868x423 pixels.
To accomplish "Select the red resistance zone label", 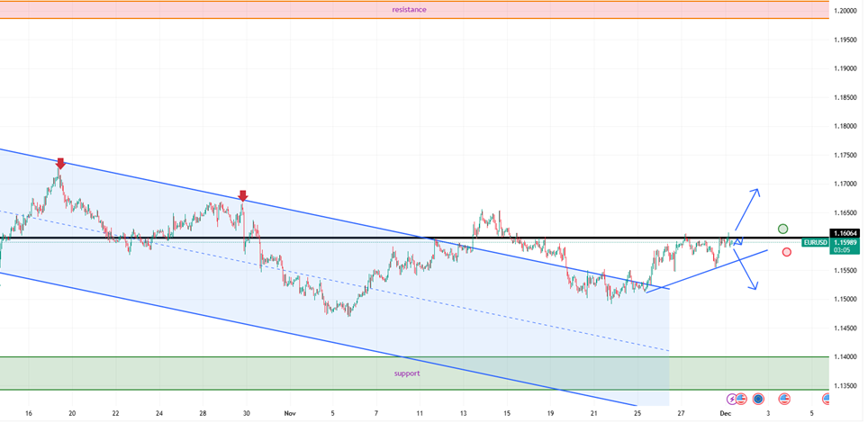I will pyautogui.click(x=409, y=9).
